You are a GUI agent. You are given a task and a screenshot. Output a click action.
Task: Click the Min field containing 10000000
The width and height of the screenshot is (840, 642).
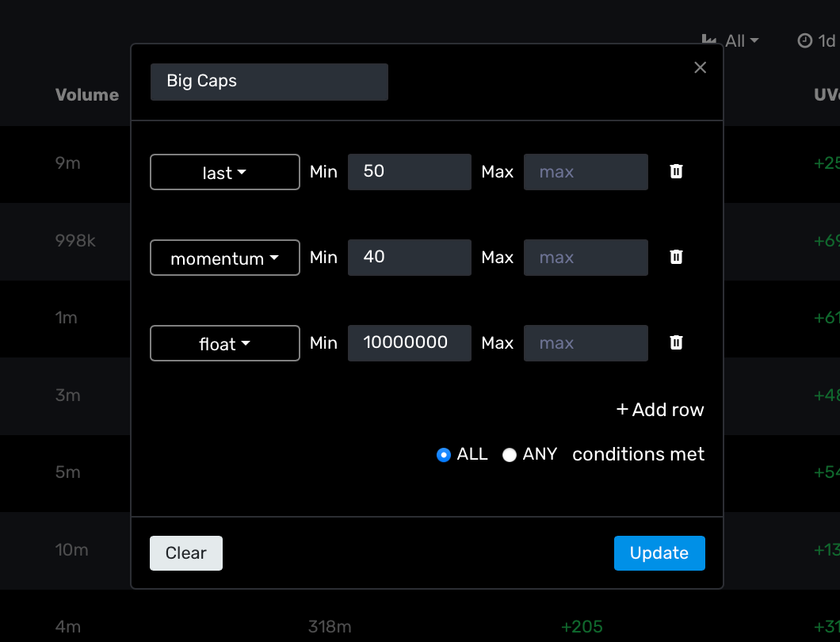(409, 343)
